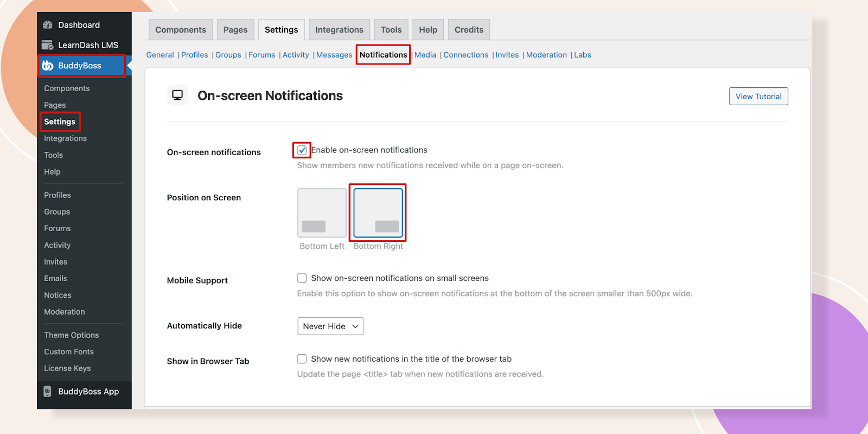This screenshot has height=434, width=868.
Task: Open Profiles in the sidebar submenu
Action: (x=58, y=195)
